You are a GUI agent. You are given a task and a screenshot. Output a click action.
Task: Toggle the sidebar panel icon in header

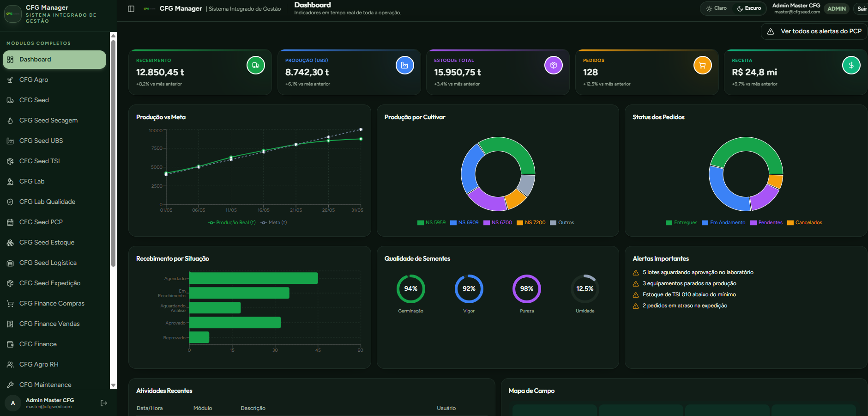[131, 9]
